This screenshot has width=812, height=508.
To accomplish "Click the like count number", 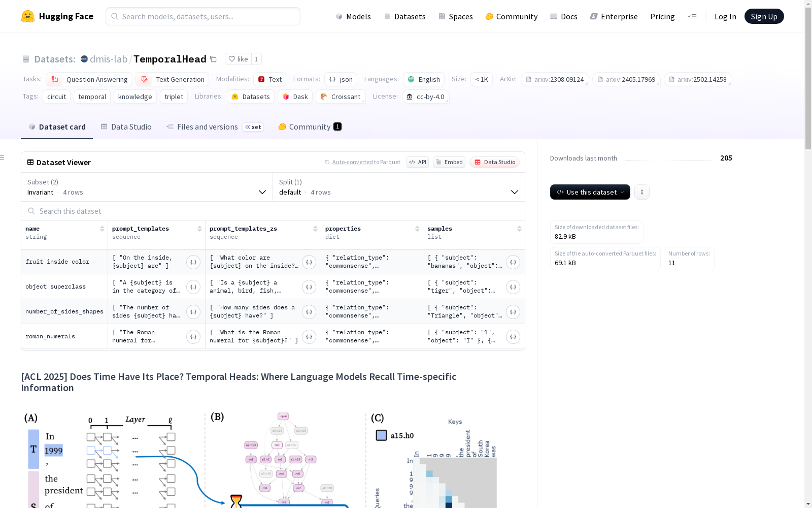I will (x=256, y=59).
